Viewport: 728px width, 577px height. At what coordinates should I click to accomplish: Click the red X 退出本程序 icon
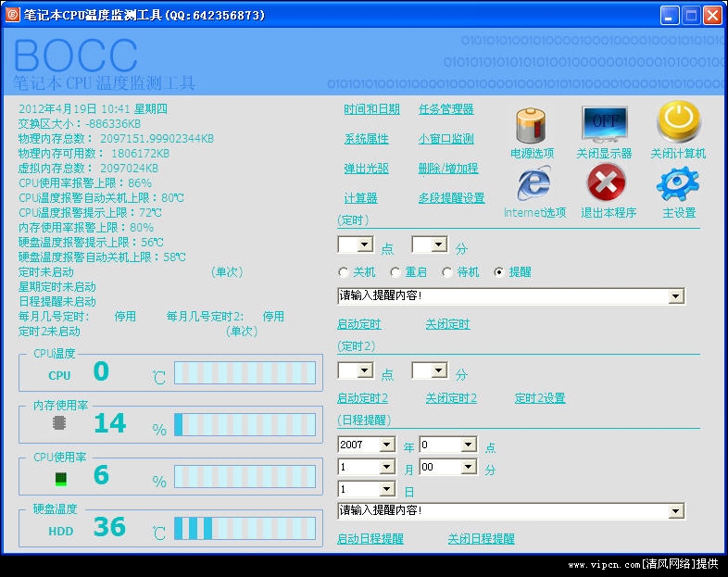pos(607,183)
